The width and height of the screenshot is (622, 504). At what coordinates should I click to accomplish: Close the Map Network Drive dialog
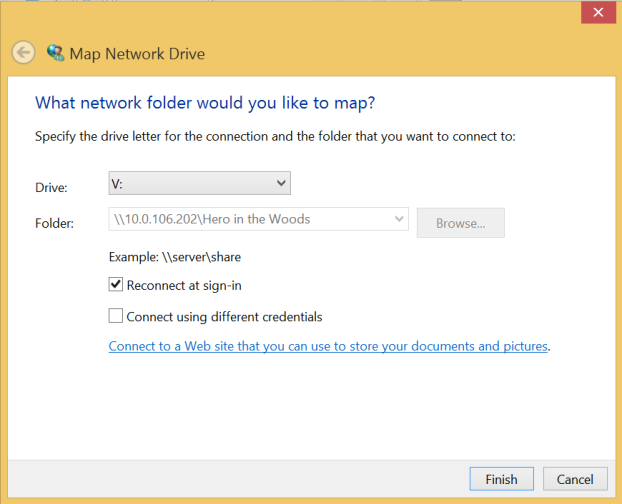598,12
